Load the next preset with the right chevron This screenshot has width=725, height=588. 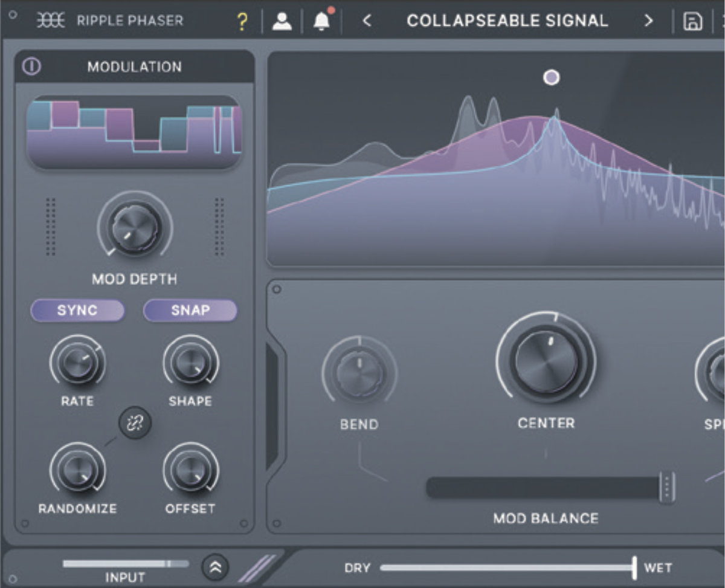[648, 21]
